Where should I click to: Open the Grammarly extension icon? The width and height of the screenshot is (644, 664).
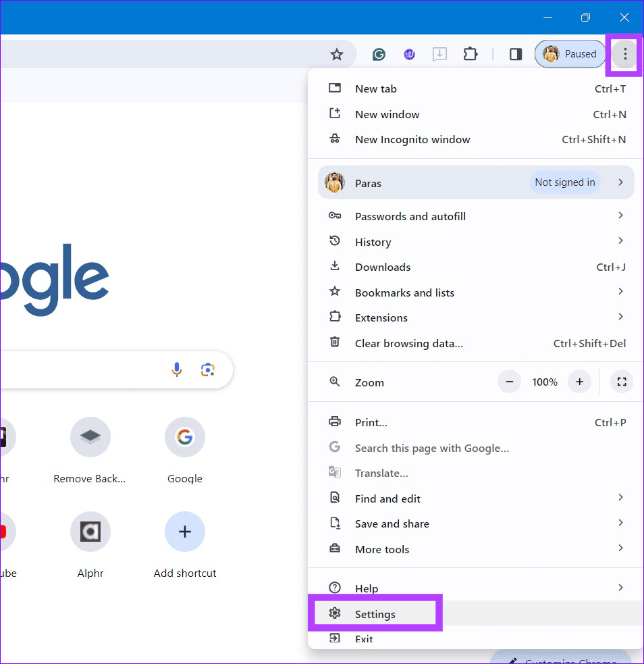[379, 54]
